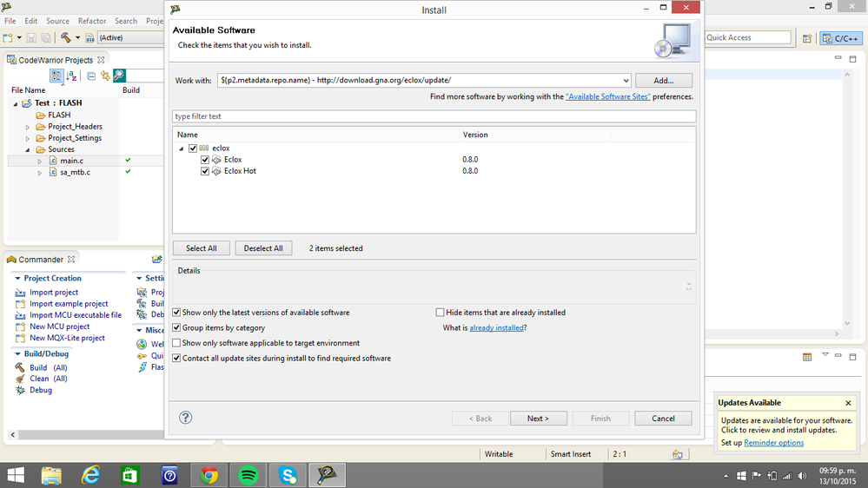Image resolution: width=868 pixels, height=488 pixels.
Task: Open the File menu
Action: (x=10, y=21)
